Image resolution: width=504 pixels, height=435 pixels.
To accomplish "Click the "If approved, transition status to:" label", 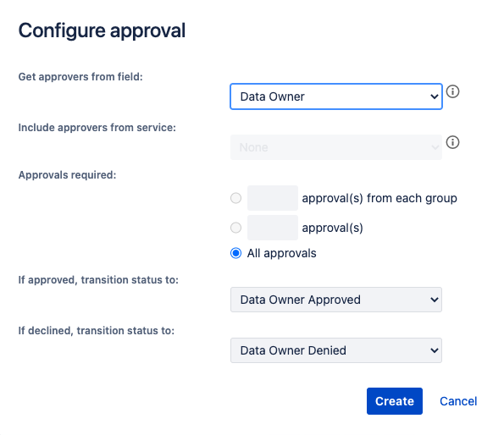I will [x=98, y=280].
